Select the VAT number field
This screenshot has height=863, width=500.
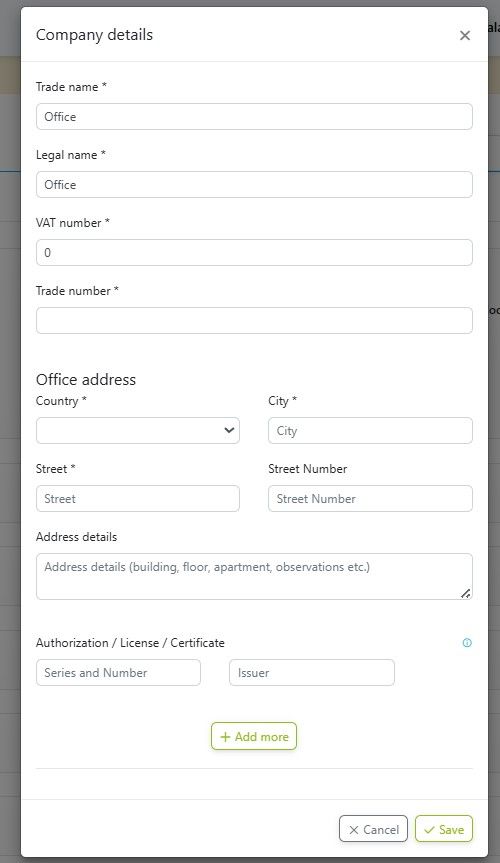click(254, 253)
